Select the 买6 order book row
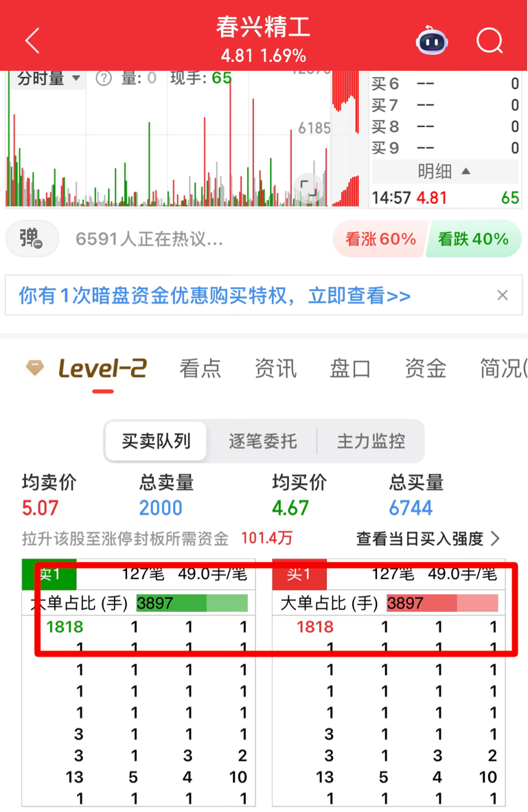 tap(445, 83)
